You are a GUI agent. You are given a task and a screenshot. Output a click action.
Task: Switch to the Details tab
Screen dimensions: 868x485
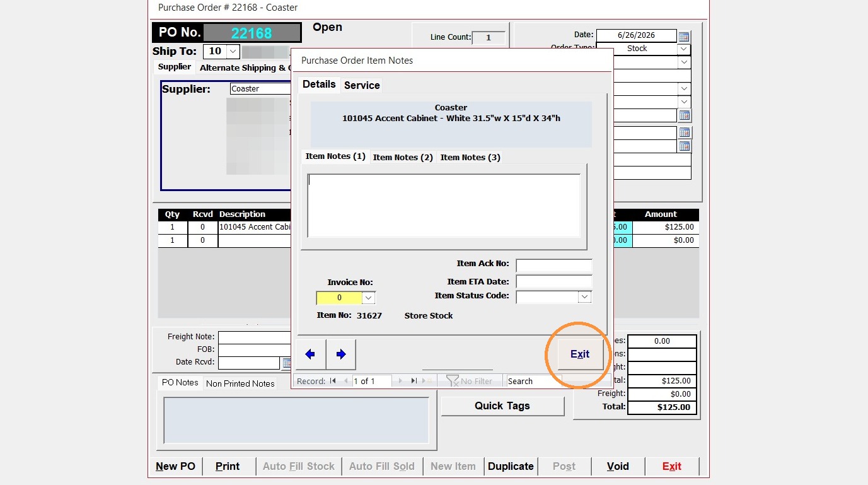pos(319,85)
